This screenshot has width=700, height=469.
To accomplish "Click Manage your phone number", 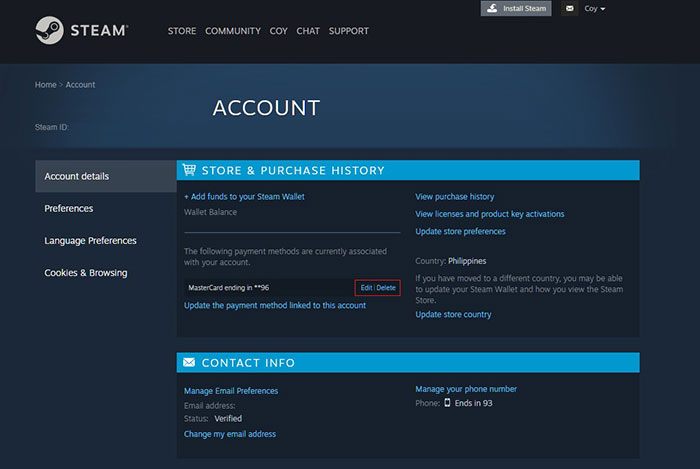I will tap(466, 389).
